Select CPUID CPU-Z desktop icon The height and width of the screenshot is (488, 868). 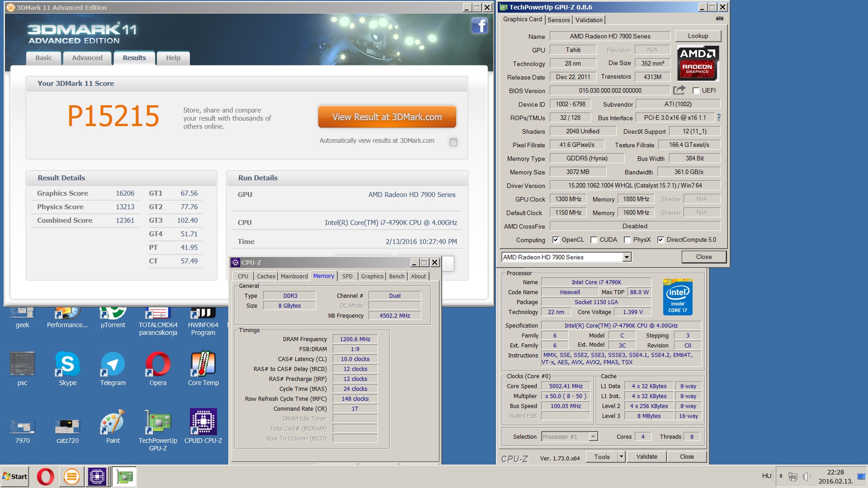(203, 427)
